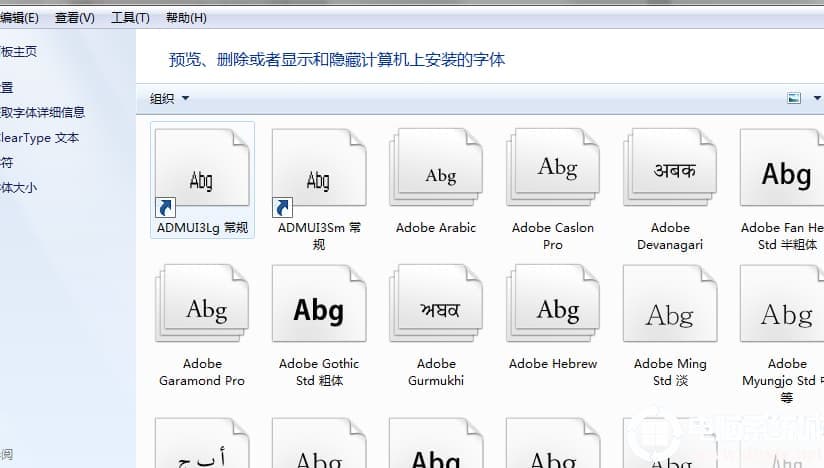
Task: Click the Adobe Hebrew label
Action: (553, 363)
